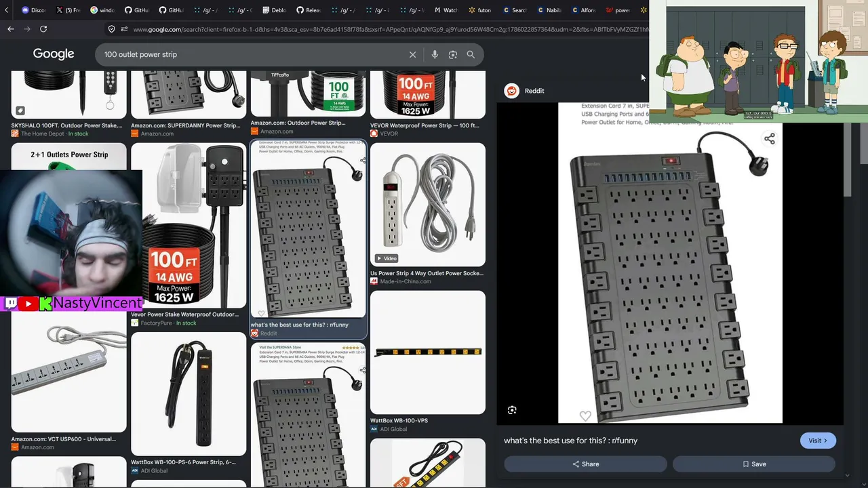Click the Share button in preview panel
The width and height of the screenshot is (868, 488).
pyautogui.click(x=585, y=464)
